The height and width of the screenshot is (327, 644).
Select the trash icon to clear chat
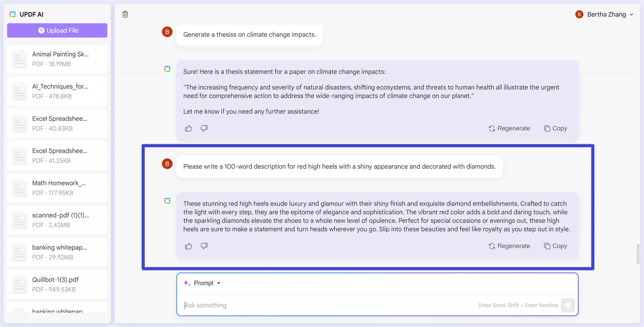(x=125, y=14)
